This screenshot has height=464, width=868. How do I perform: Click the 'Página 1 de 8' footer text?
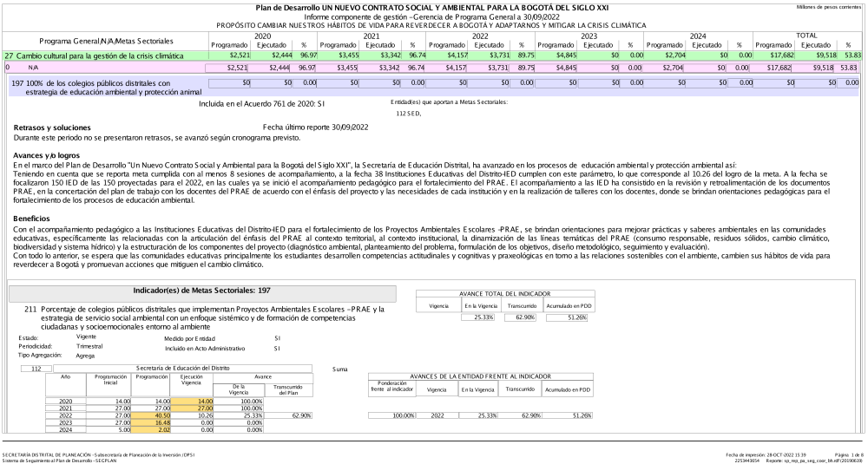click(x=845, y=454)
